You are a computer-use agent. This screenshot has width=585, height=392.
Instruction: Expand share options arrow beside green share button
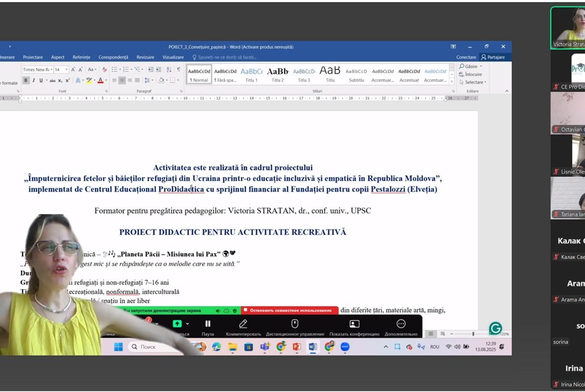pyautogui.click(x=187, y=324)
